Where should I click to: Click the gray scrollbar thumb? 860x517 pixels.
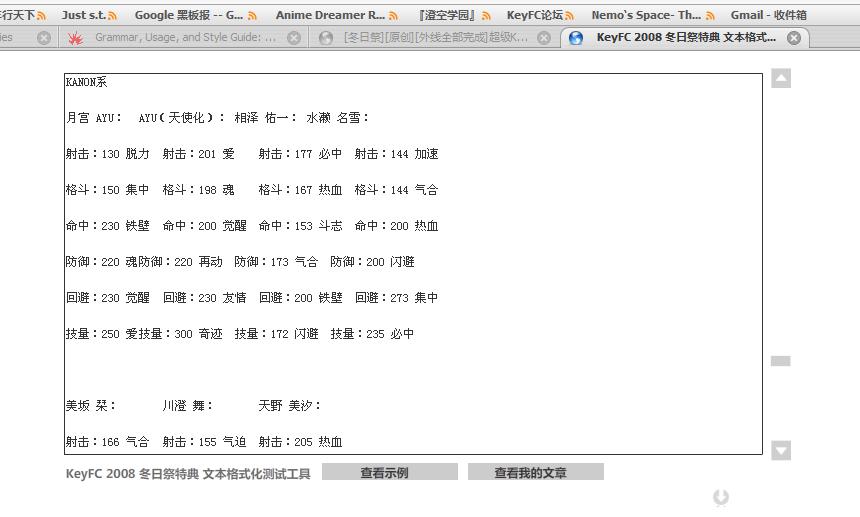[x=780, y=361]
